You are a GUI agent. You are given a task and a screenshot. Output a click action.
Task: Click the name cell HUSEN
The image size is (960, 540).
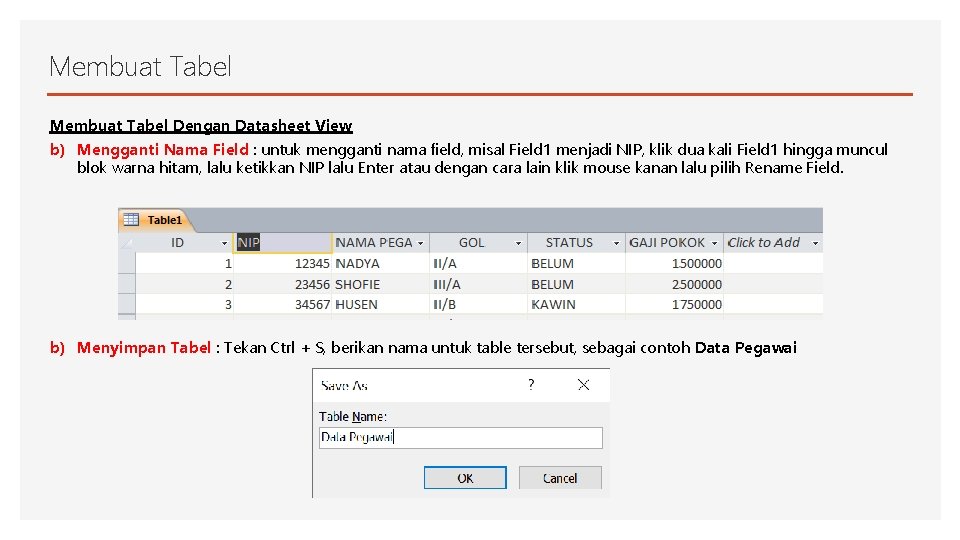pos(381,304)
